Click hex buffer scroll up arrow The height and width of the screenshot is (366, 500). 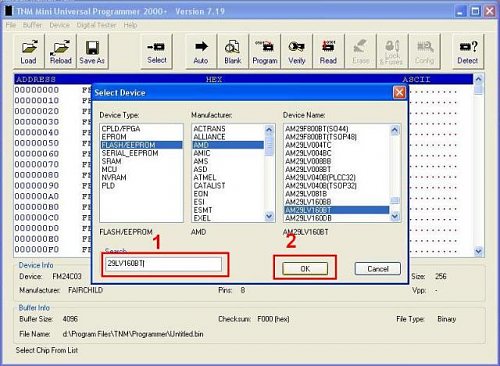[x=478, y=79]
